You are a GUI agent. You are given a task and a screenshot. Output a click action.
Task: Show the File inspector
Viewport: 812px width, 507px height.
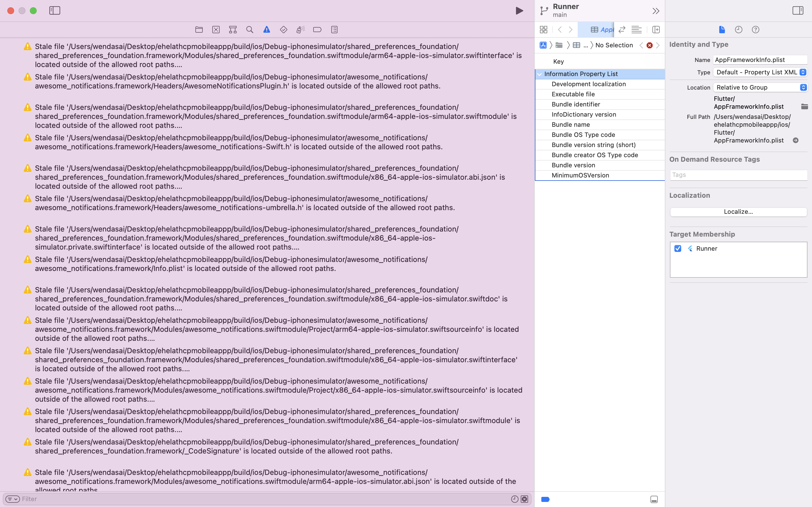pyautogui.click(x=722, y=30)
